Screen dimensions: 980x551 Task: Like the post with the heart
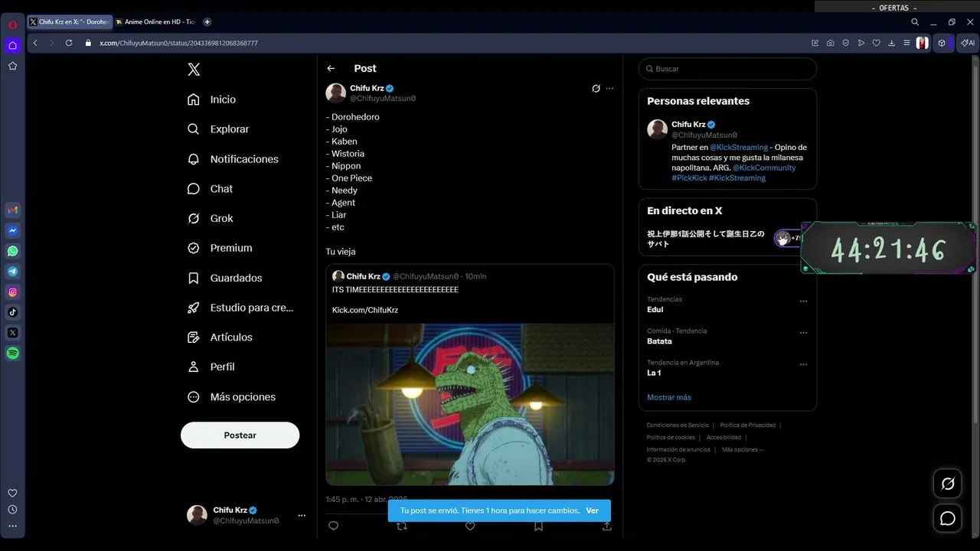coord(470,527)
